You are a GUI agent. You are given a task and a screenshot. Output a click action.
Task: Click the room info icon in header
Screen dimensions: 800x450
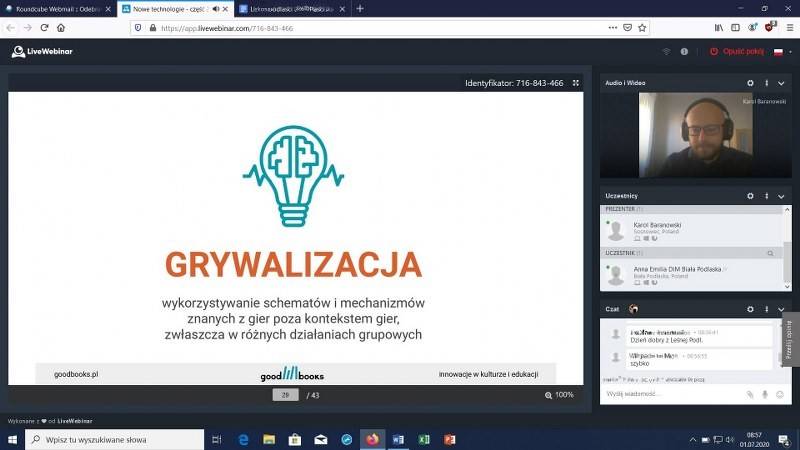click(x=685, y=51)
